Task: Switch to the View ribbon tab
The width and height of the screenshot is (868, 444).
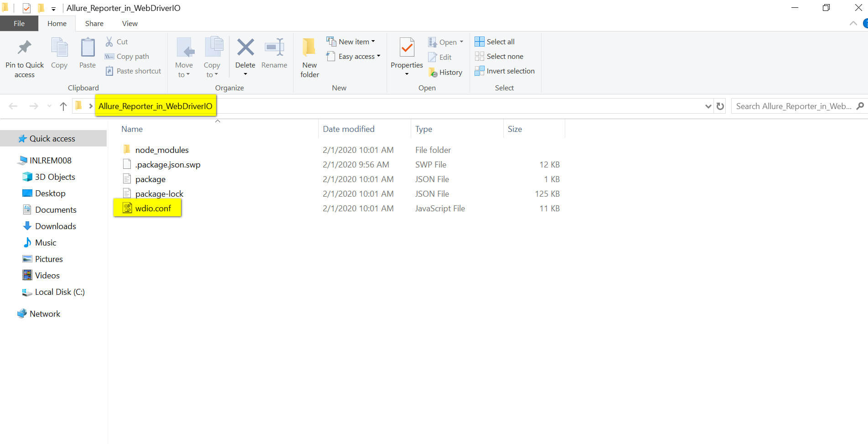Action: (129, 23)
